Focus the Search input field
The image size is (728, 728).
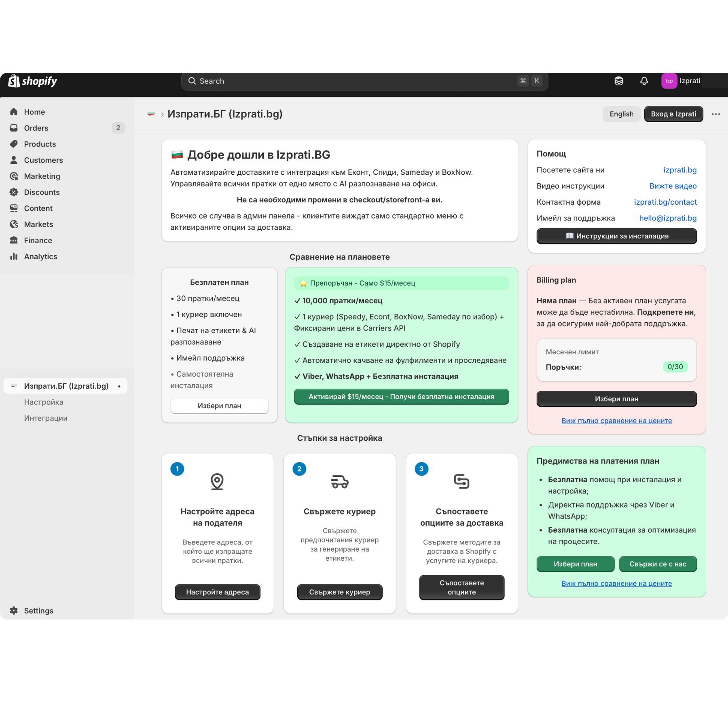[356, 81]
